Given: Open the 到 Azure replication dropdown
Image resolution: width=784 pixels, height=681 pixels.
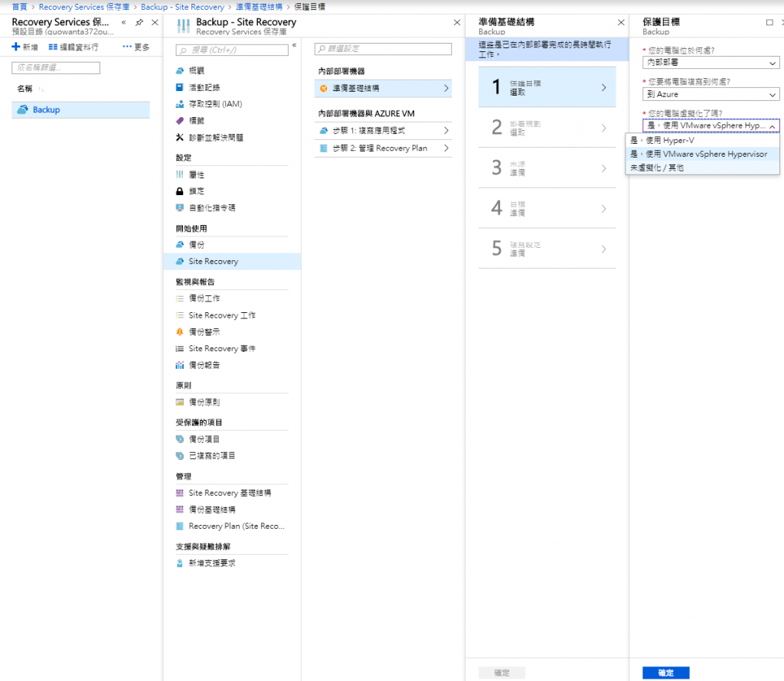Looking at the screenshot, I should 710,94.
